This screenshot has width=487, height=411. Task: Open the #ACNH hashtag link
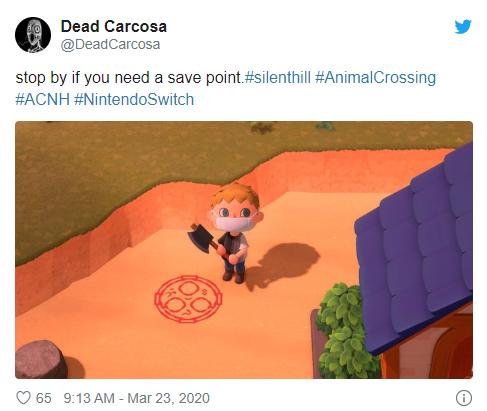(x=42, y=99)
